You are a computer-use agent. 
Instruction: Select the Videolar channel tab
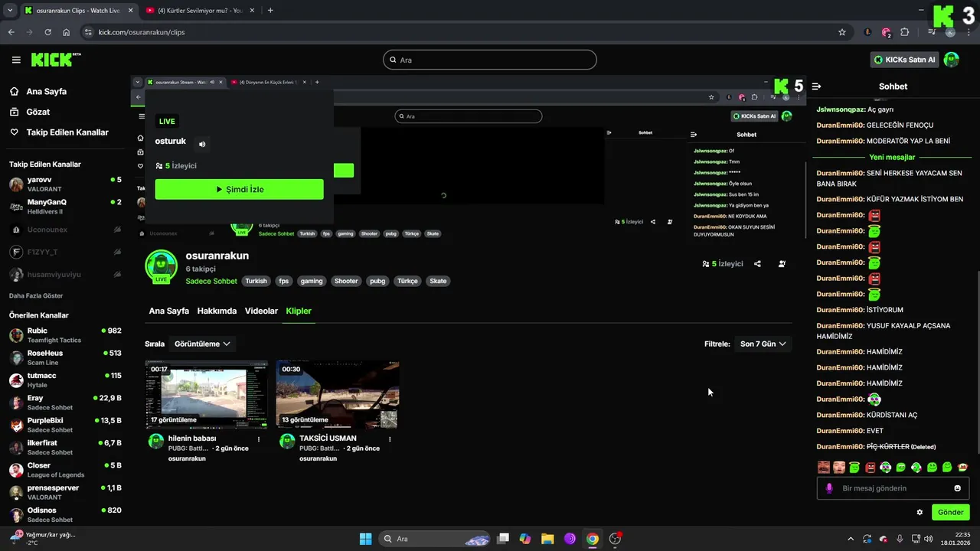click(x=261, y=311)
